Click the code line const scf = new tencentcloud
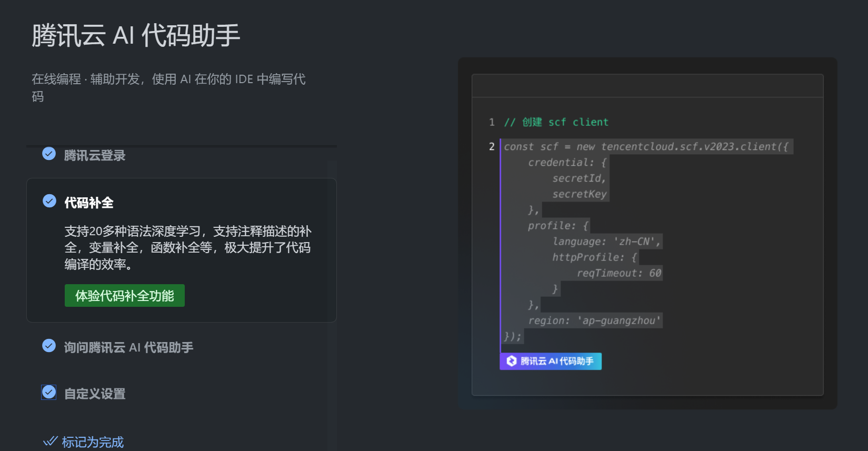This screenshot has height=451, width=868. click(646, 146)
